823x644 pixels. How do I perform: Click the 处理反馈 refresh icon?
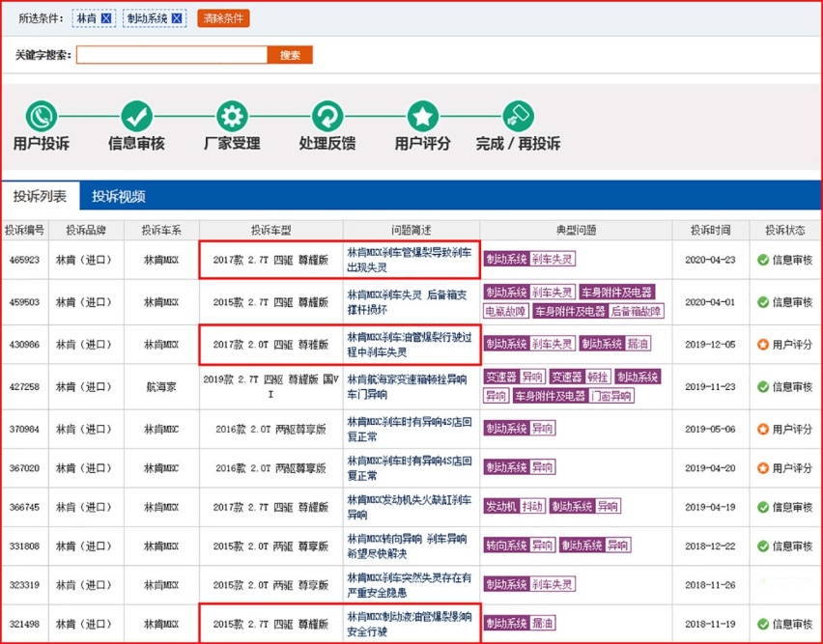(x=327, y=116)
